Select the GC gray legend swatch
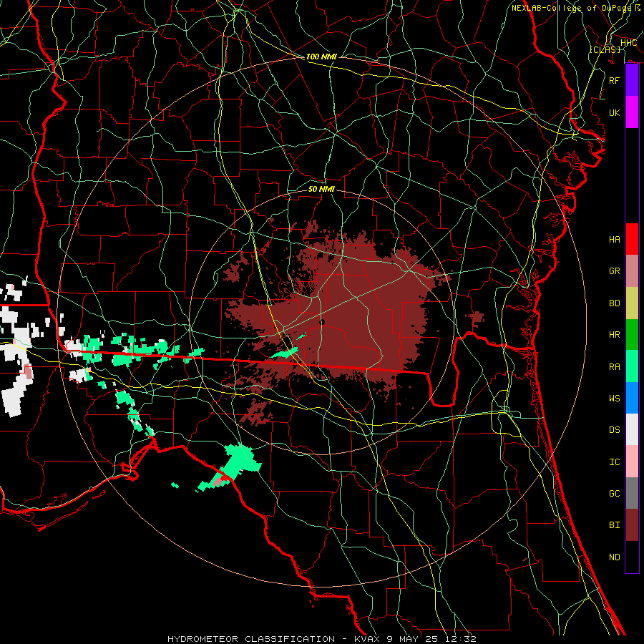Viewport: 644px width, 644px height. coord(632,493)
